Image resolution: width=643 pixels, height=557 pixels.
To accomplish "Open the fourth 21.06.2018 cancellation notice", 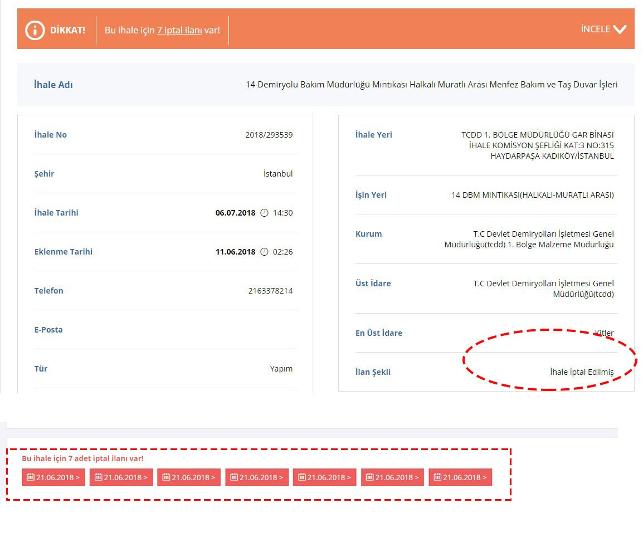I will pyautogui.click(x=256, y=477).
